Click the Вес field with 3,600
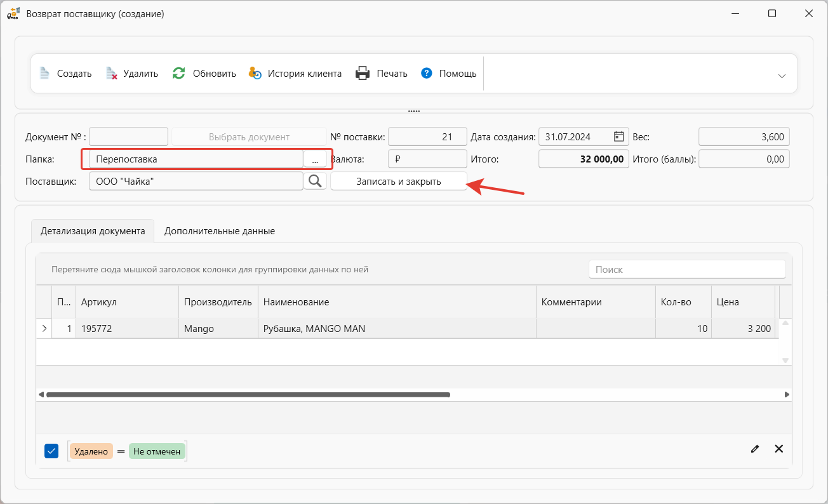This screenshot has height=504, width=828. (744, 136)
